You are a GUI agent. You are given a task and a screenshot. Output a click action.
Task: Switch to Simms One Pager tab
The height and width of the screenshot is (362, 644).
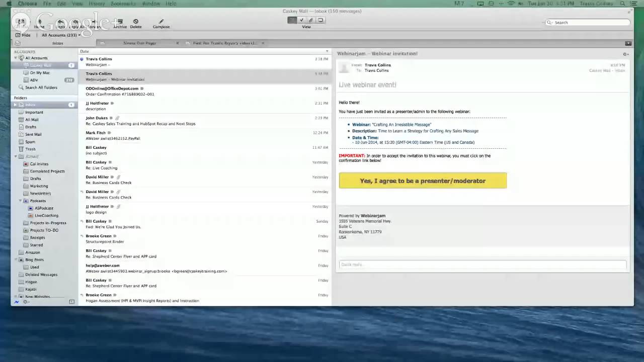(139, 43)
